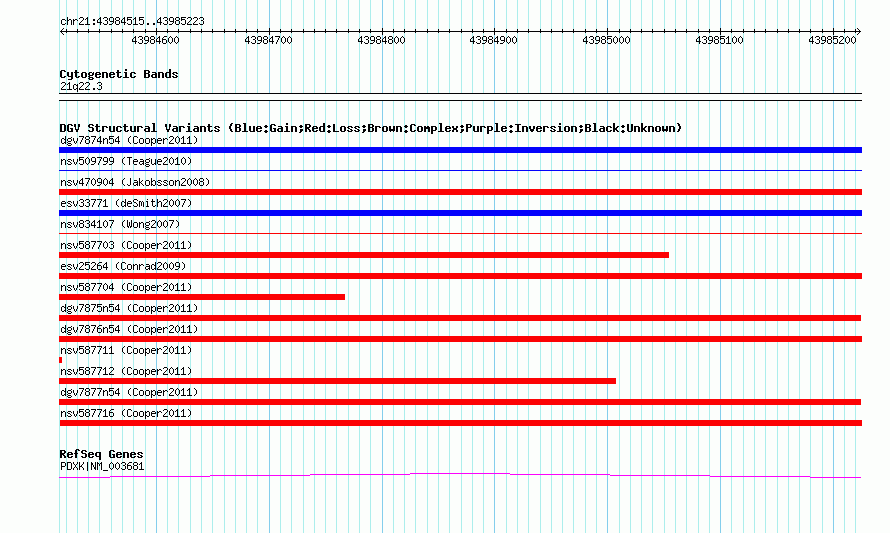Viewport: 890px width, 533px height.
Task: Click the esv25264 (Conrad2009) red bar
Action: click(x=460, y=276)
